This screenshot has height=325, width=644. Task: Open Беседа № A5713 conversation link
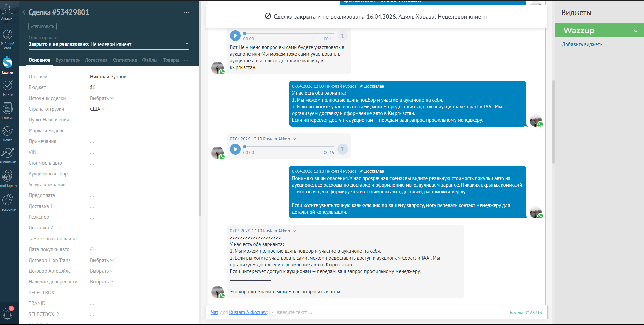pos(526,312)
